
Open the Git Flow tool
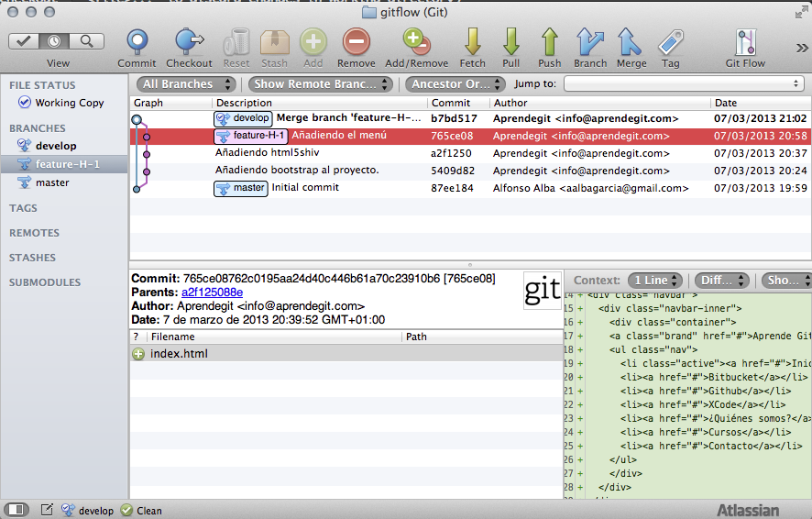click(745, 42)
